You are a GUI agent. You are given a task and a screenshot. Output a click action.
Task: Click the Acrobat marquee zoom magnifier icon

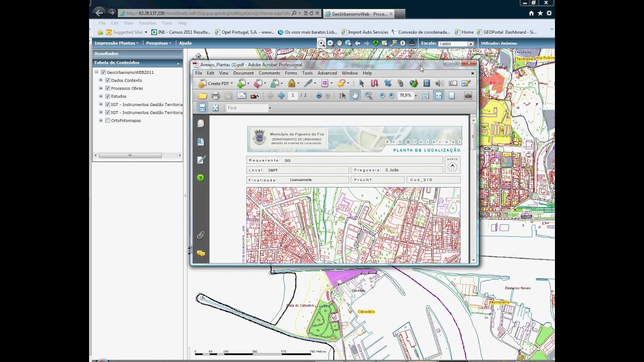[368, 96]
